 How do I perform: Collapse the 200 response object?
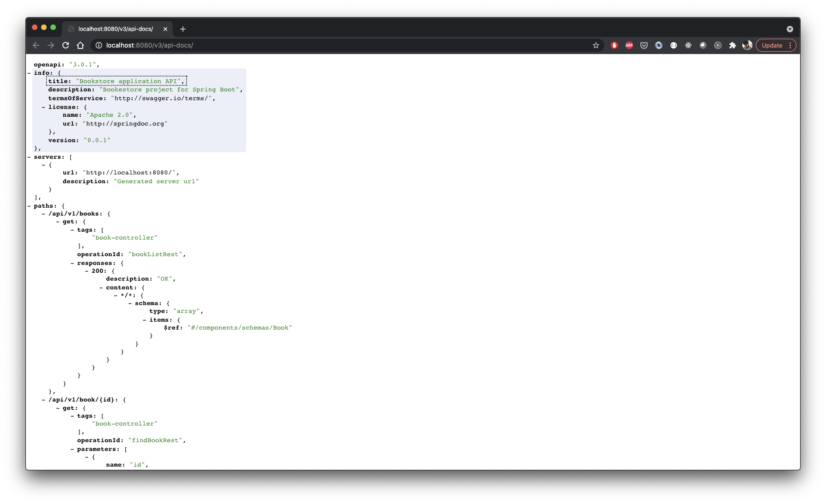[x=87, y=271]
